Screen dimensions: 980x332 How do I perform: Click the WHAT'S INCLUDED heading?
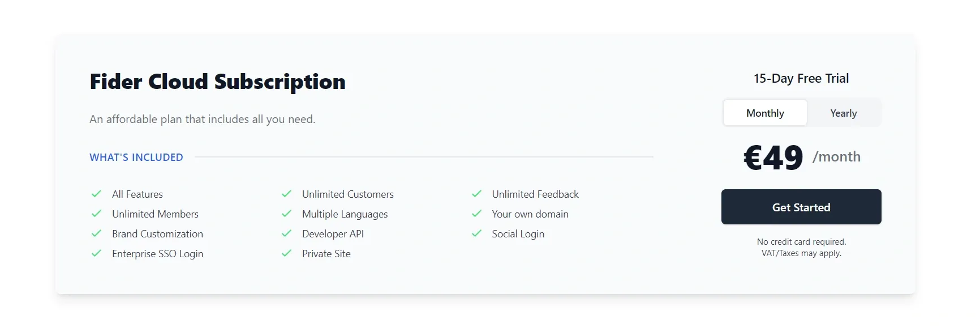(136, 157)
